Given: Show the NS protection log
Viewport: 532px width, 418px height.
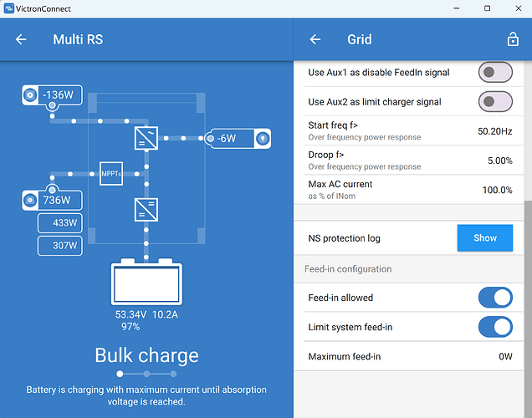Looking at the screenshot, I should click(x=485, y=238).
